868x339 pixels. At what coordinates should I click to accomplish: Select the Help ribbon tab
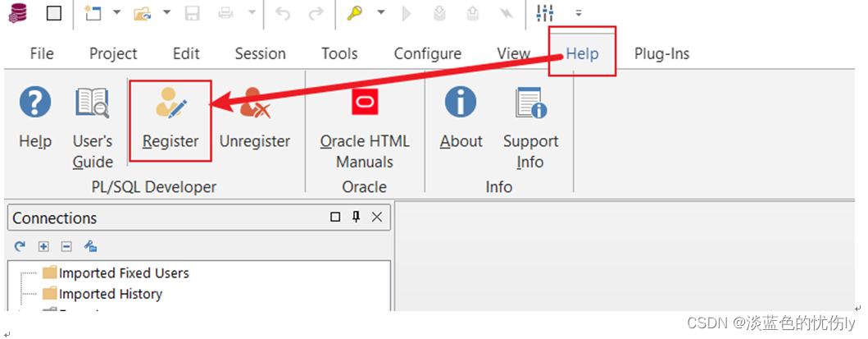pos(583,53)
